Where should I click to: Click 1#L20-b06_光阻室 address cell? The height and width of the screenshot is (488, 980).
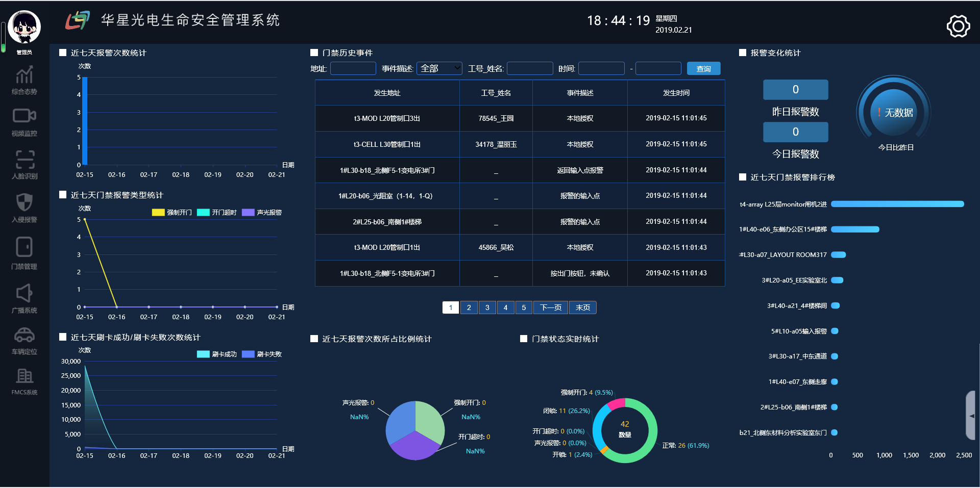coord(387,196)
